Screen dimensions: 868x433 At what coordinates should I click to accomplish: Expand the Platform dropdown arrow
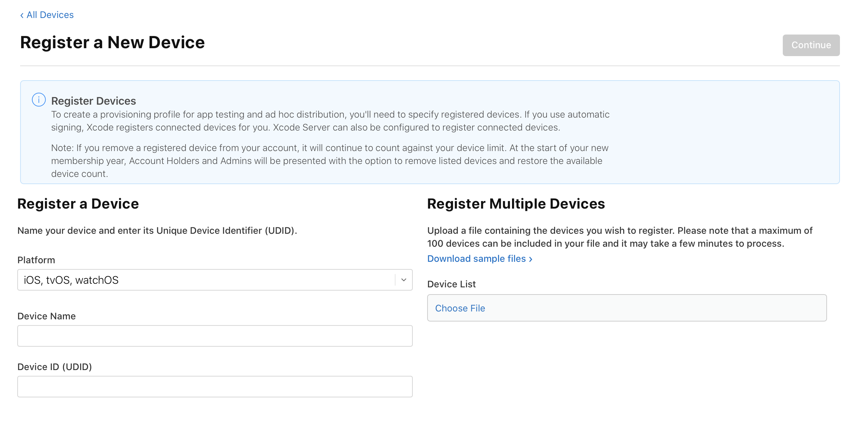[x=403, y=280]
